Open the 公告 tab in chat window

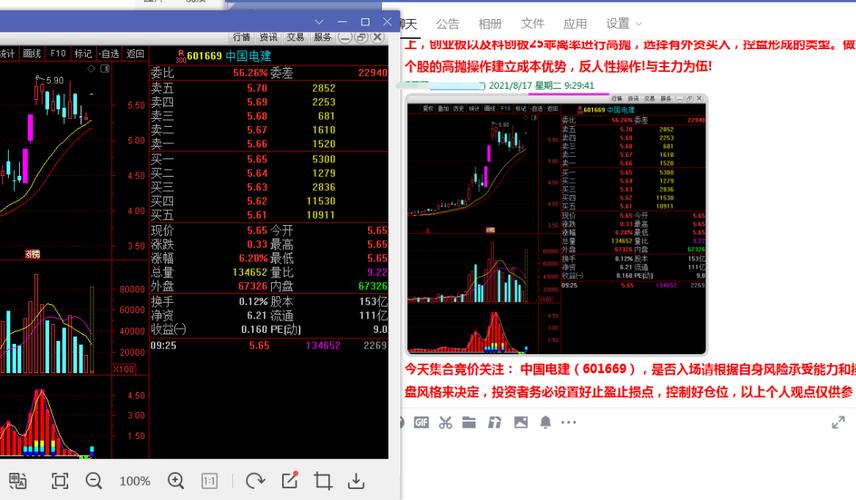pos(448,23)
